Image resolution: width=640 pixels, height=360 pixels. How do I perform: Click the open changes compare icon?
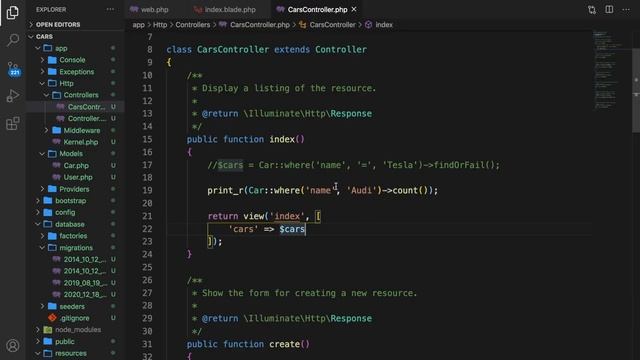tap(592, 9)
